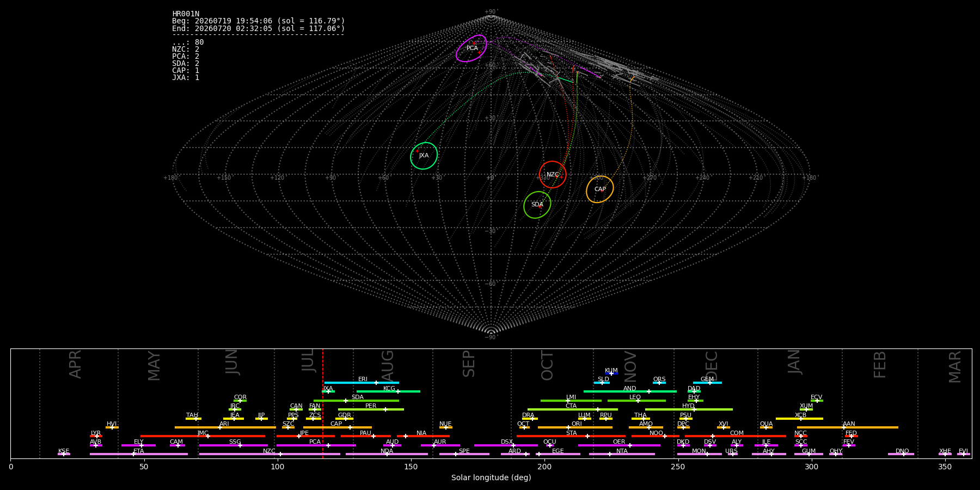
Task: Click the −90° label below sky map
Action: (x=491, y=338)
